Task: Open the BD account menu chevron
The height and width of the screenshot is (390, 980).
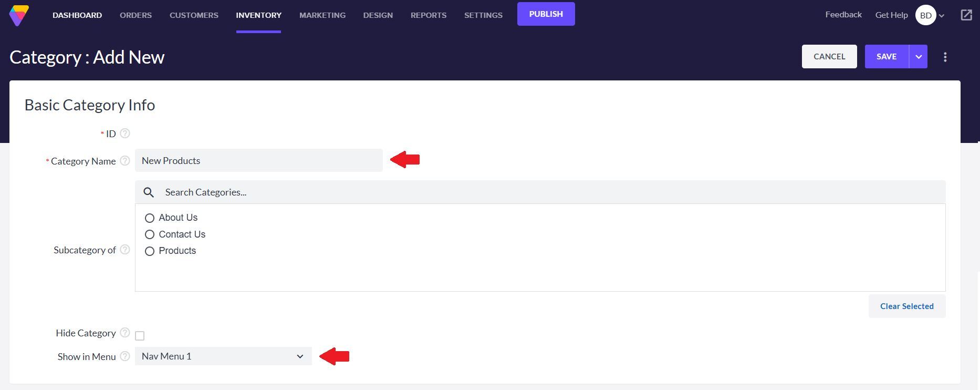Action: click(x=940, y=15)
